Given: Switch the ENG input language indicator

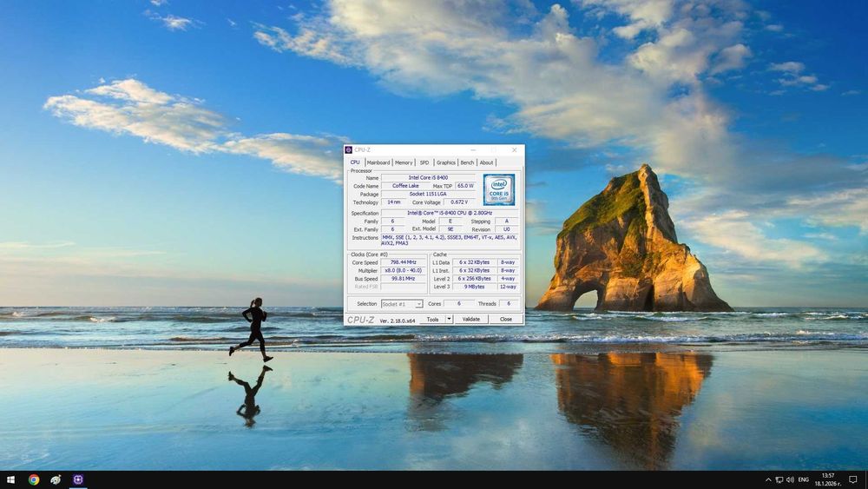Looking at the screenshot, I should (803, 479).
